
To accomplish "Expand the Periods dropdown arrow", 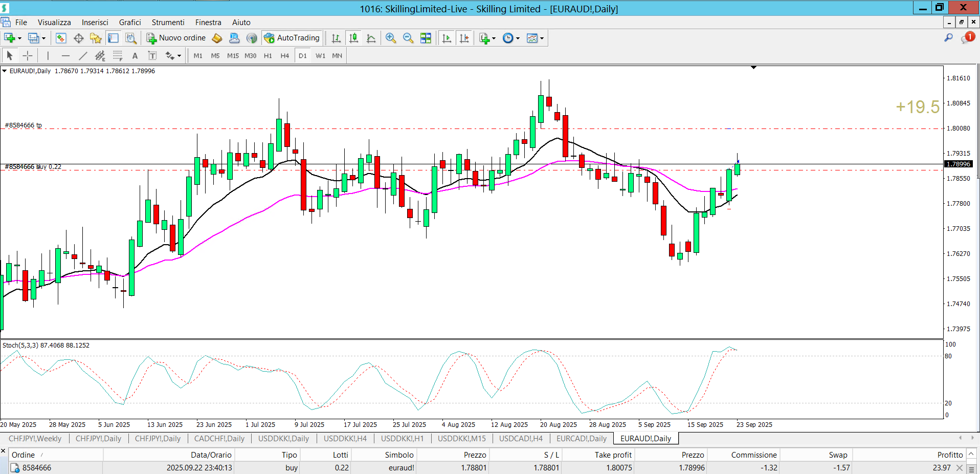I will pos(518,38).
